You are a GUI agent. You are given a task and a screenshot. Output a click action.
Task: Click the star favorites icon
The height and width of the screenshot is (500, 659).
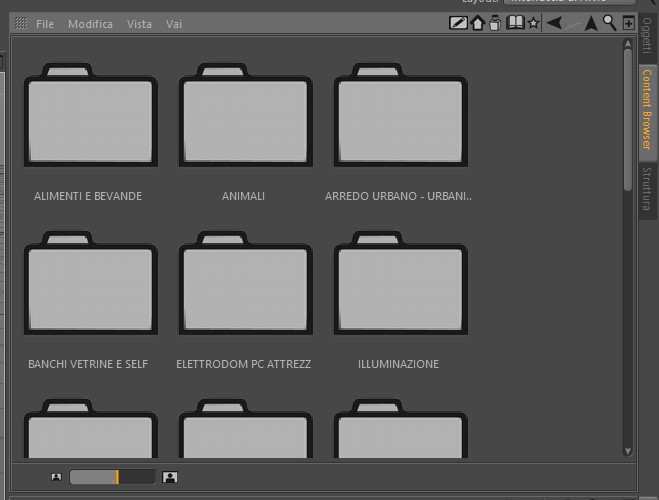point(533,23)
